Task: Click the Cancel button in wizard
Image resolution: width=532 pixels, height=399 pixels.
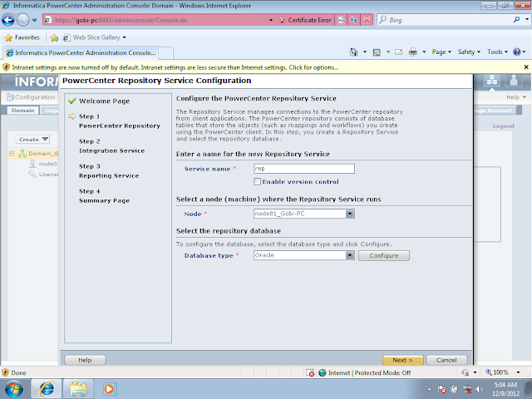Action: click(446, 360)
